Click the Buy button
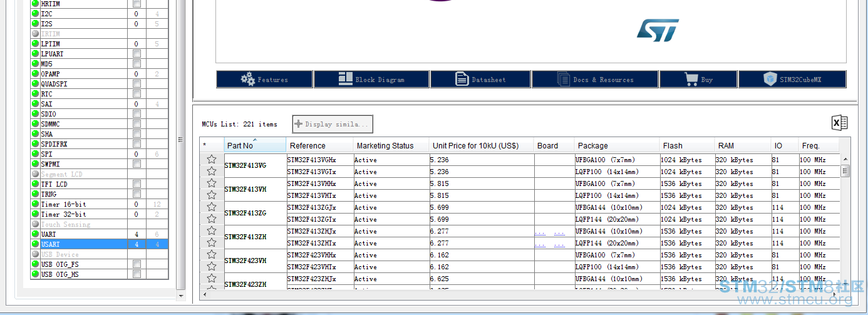Screen dimensions: 868x315 tap(698, 80)
